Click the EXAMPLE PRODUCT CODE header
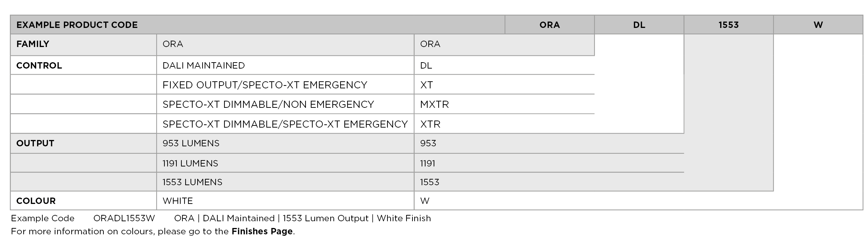The height and width of the screenshot is (246, 868). [x=77, y=25]
